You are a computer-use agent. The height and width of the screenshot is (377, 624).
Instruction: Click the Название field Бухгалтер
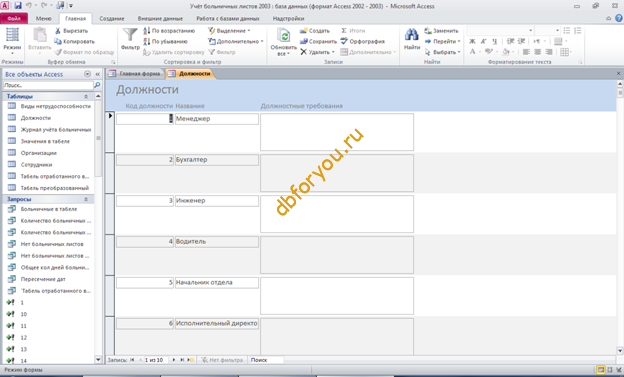point(217,160)
